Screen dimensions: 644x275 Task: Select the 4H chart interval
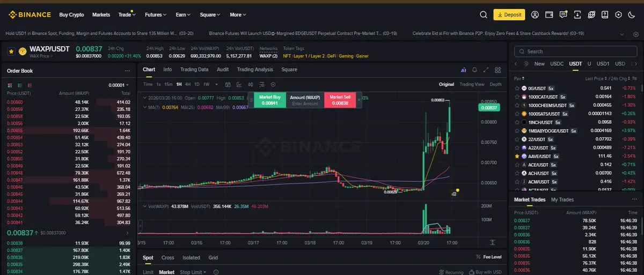click(x=188, y=84)
